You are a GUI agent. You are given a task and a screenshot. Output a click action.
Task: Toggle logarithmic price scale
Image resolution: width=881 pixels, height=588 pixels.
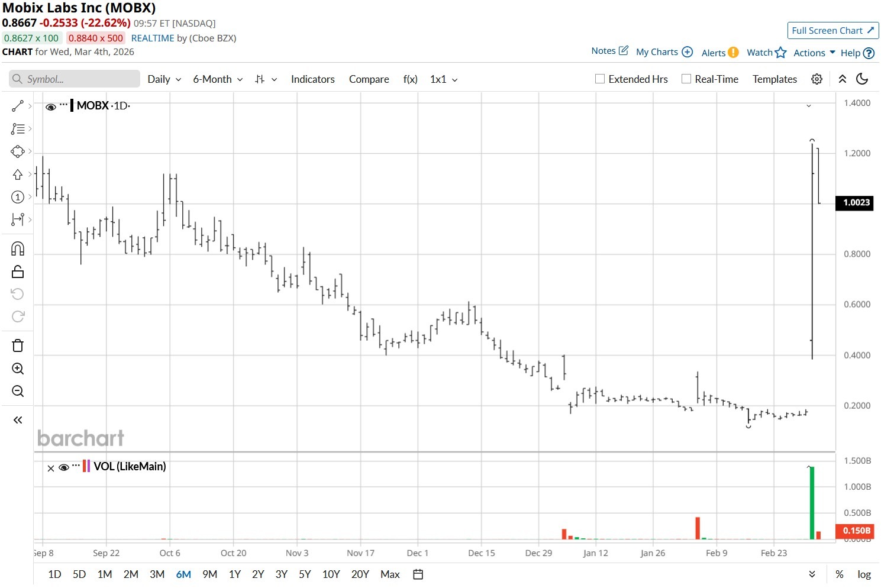(x=864, y=574)
